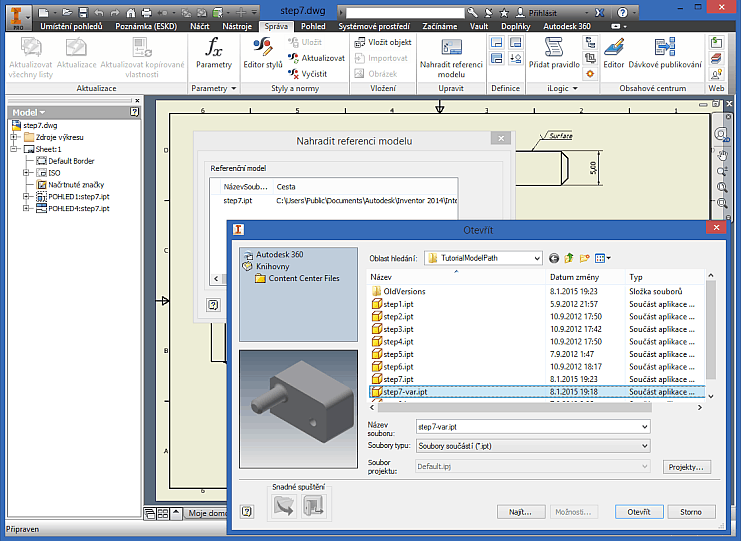Click second Snadné spuštění icon
741x541 pixels.
[313, 506]
